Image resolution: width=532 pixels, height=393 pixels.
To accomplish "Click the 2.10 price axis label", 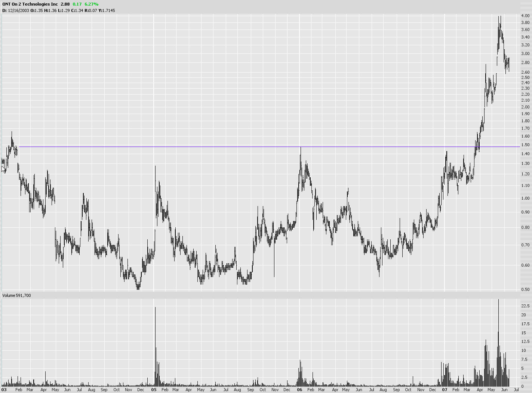I will click(x=525, y=100).
